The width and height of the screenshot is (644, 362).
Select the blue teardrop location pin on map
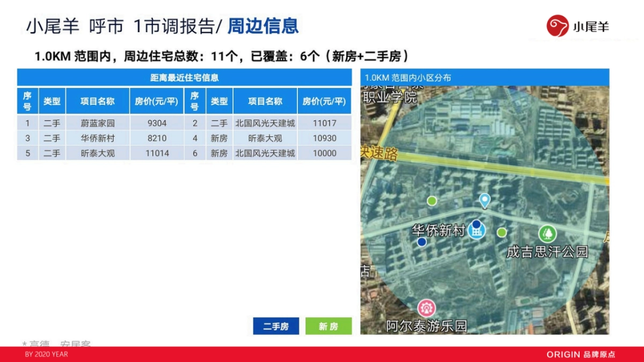point(484,200)
